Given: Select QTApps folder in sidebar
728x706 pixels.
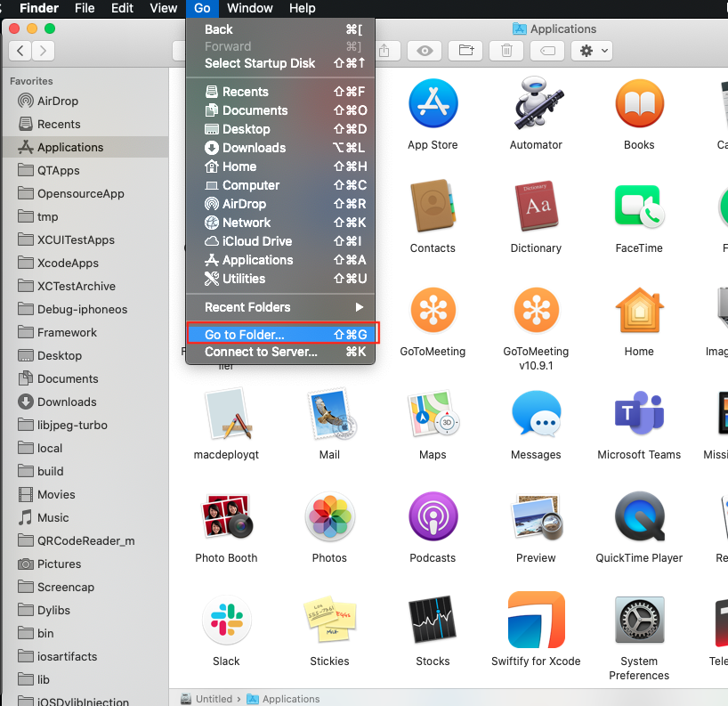Looking at the screenshot, I should tap(85, 170).
